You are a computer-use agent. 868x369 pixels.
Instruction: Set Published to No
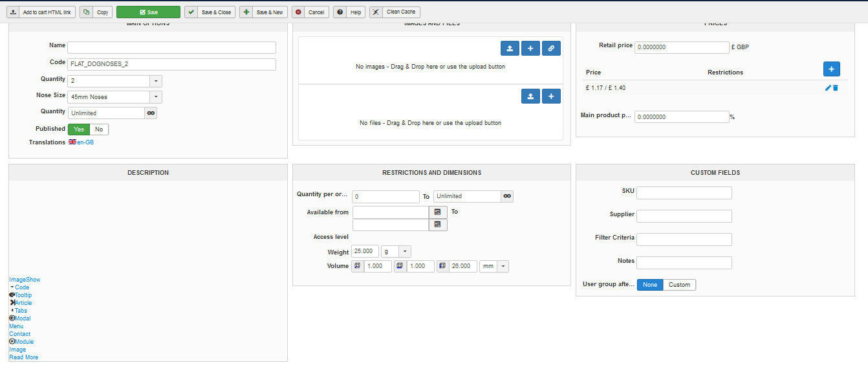[x=99, y=129]
